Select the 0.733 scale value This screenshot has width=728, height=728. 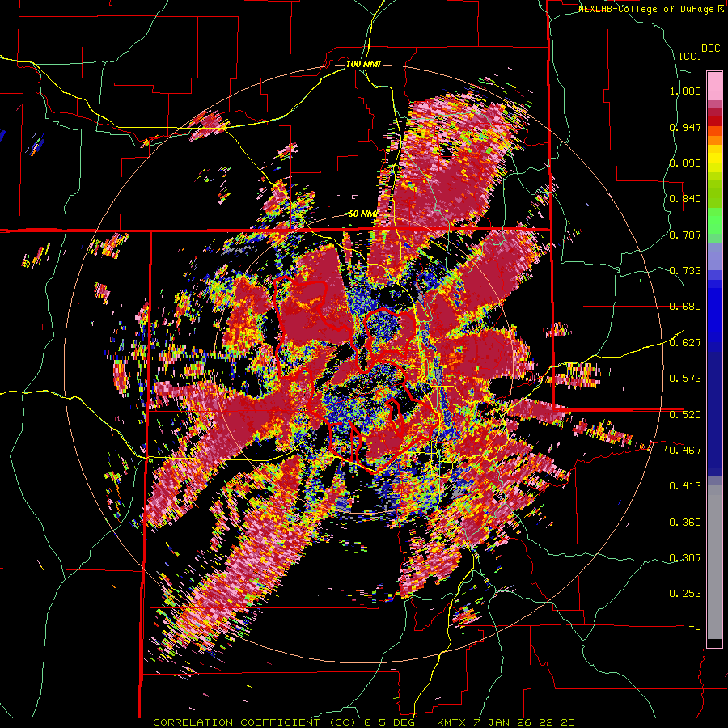[685, 271]
